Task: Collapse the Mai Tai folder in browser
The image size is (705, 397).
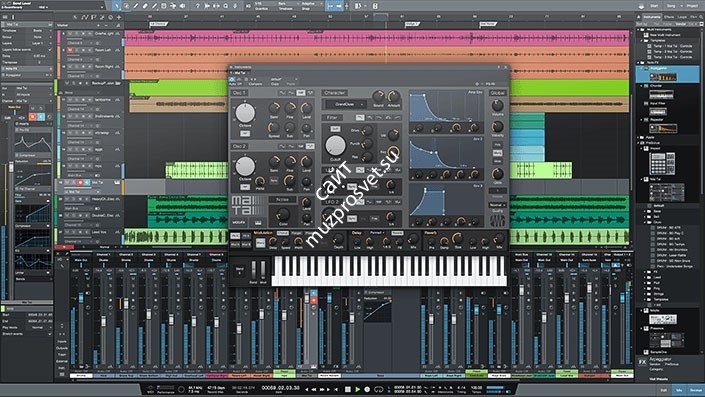Action: click(642, 179)
